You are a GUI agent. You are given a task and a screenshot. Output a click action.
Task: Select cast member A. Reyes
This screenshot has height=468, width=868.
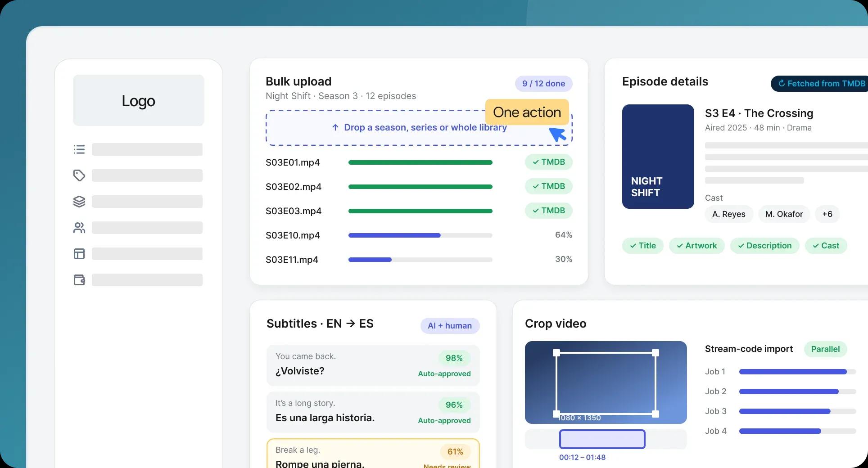click(728, 214)
